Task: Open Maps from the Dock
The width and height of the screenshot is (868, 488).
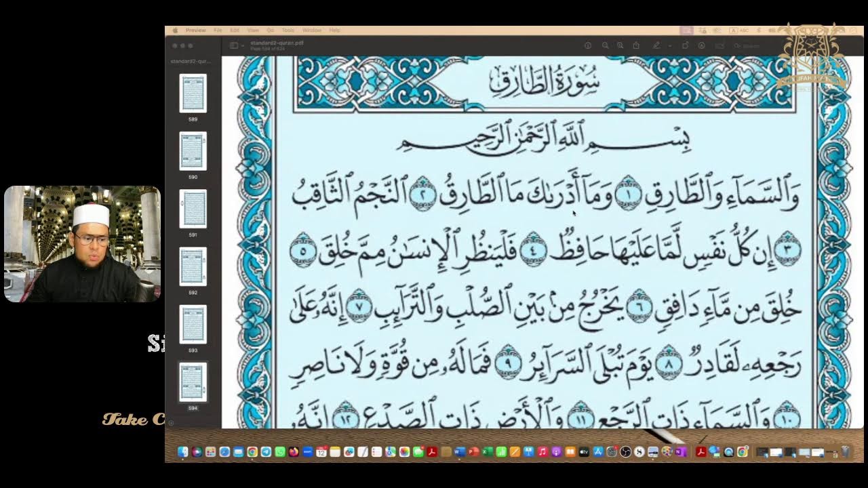Action: point(391,452)
